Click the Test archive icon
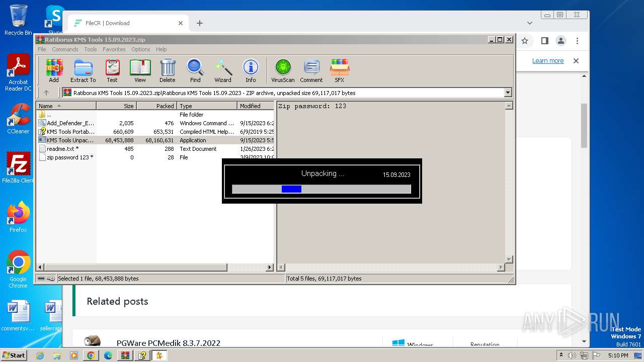Viewport: 644px width, 362px height. point(112,70)
